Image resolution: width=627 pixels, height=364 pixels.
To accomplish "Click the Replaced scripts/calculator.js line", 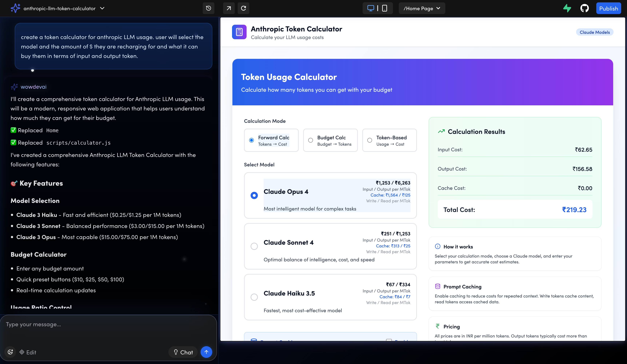I will click(x=60, y=143).
